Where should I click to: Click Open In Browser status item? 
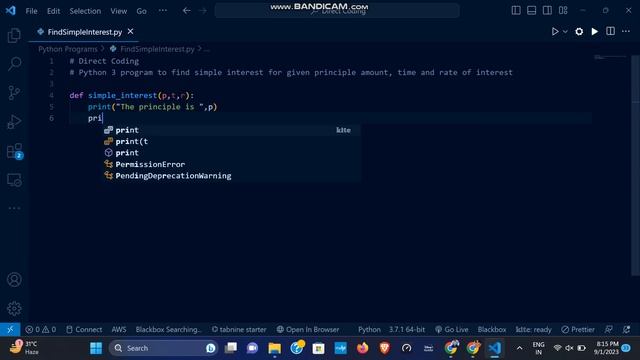coord(308,329)
